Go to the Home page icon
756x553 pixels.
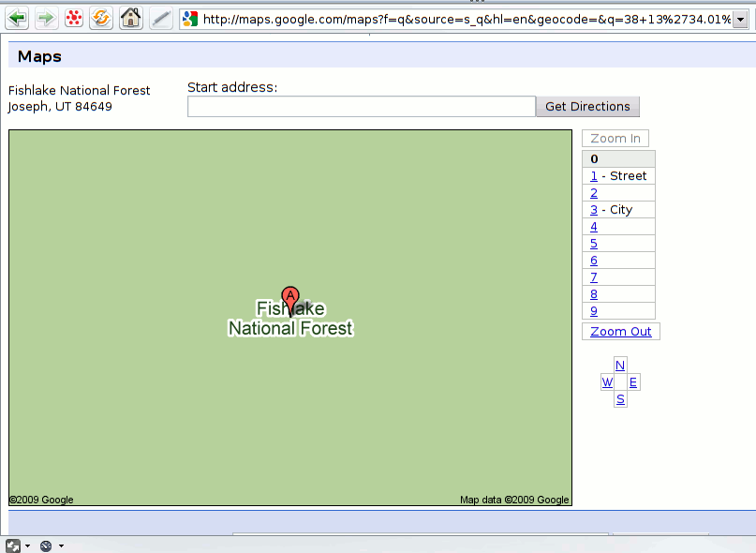[x=131, y=18]
